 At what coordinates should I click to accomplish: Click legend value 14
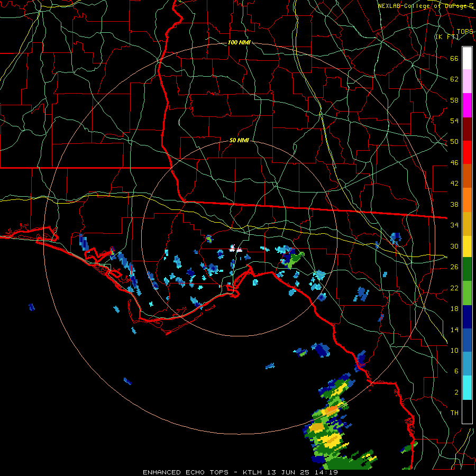pyautogui.click(x=454, y=329)
